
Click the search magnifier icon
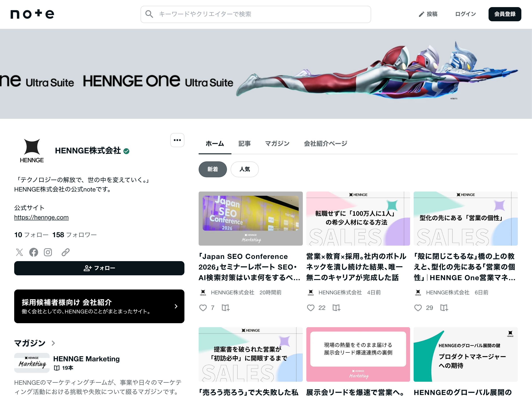[x=149, y=14]
